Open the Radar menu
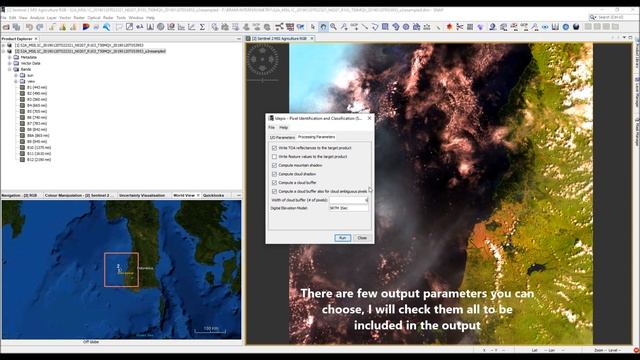Image resolution: width=640 pixels, height=360 pixels. (108, 18)
